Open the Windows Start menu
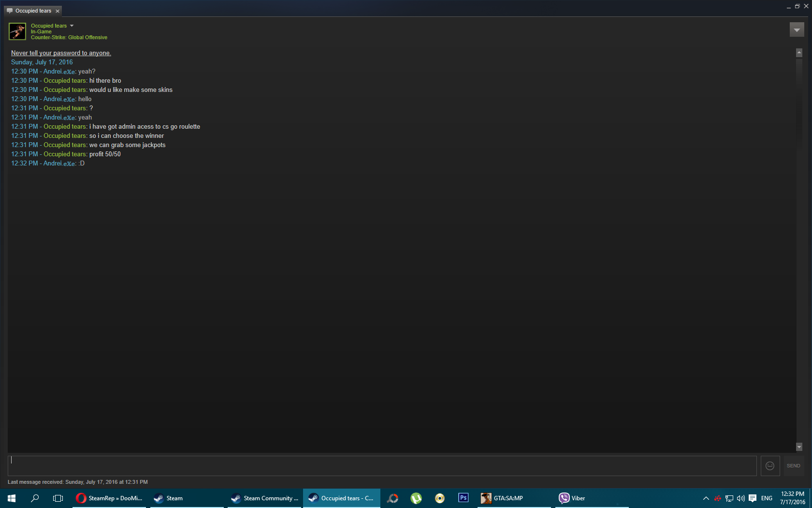The height and width of the screenshot is (508, 812). coord(12,498)
